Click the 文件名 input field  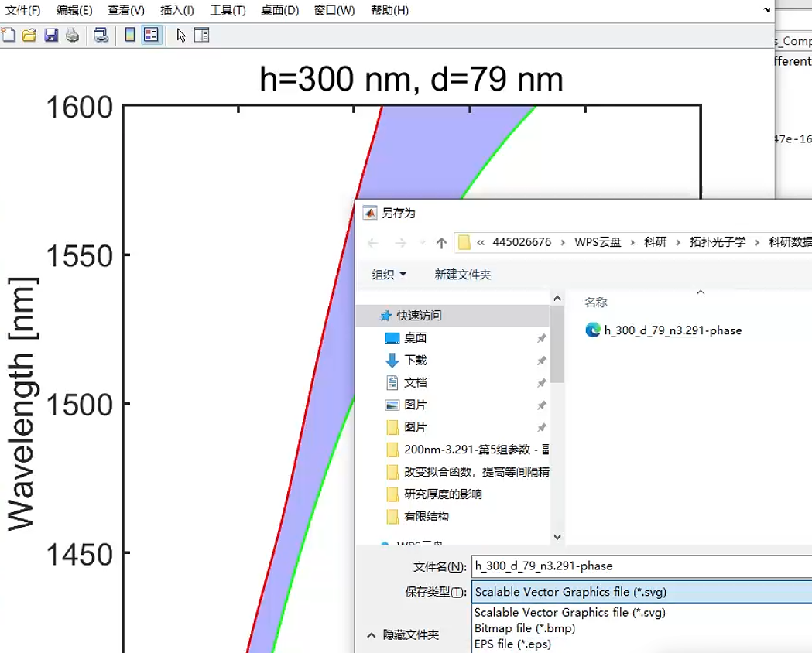click(642, 566)
